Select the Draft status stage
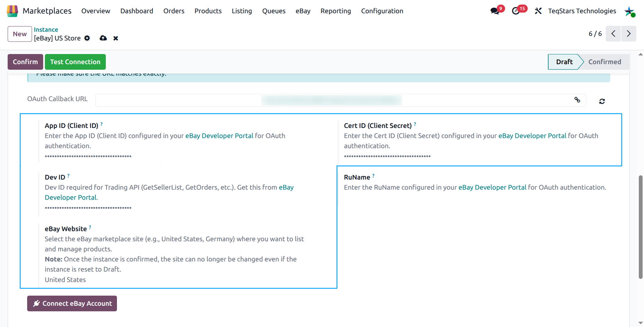The image size is (644, 327). [x=564, y=62]
